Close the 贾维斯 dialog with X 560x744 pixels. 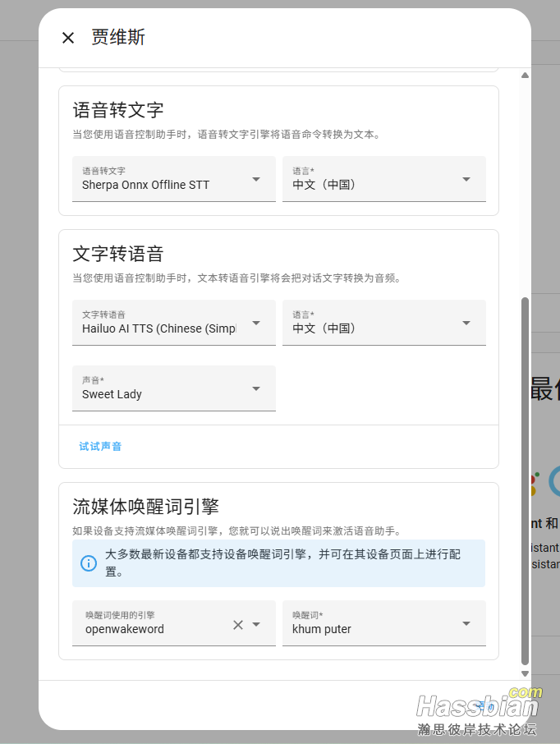coord(68,38)
